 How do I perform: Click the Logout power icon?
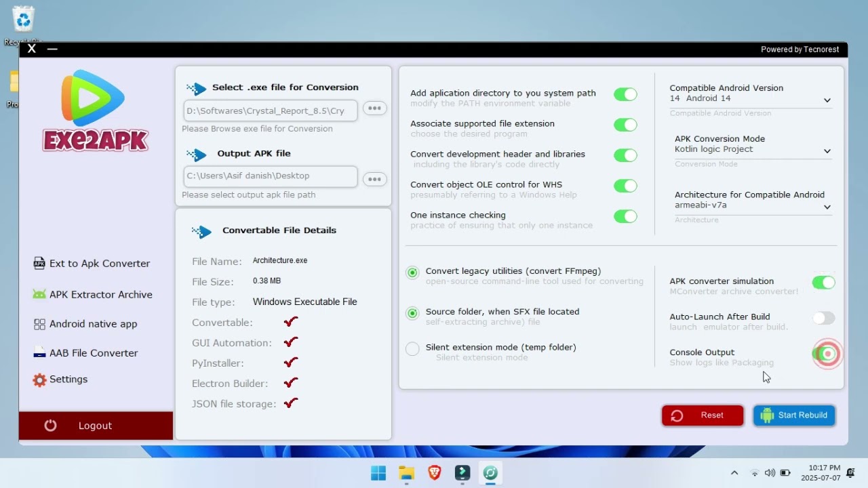click(x=50, y=425)
